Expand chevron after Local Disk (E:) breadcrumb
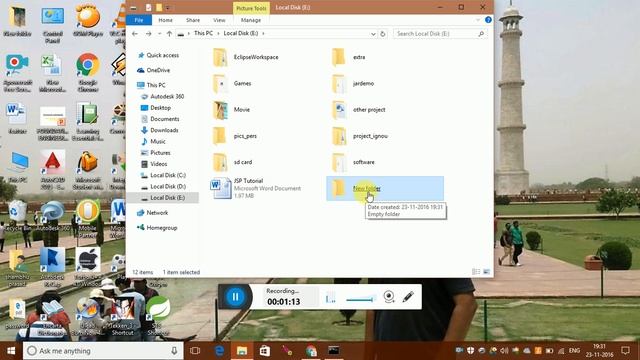This screenshot has width=640, height=360. tap(263, 33)
